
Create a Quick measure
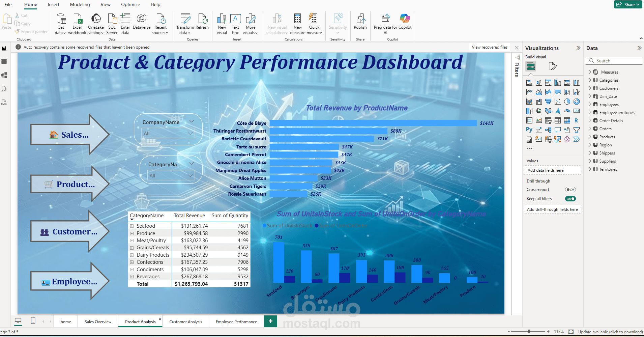point(314,24)
